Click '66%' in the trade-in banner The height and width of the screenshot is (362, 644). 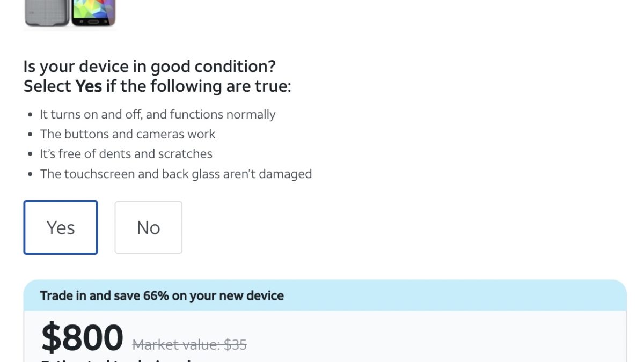(153, 295)
